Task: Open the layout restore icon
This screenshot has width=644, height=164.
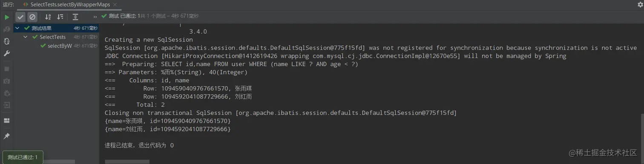Action: pos(7,120)
